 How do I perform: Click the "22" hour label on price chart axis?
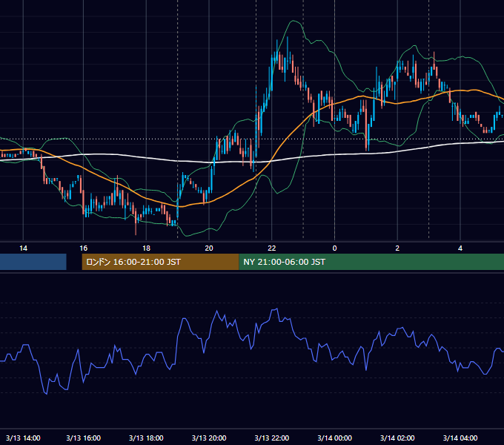tap(272, 248)
